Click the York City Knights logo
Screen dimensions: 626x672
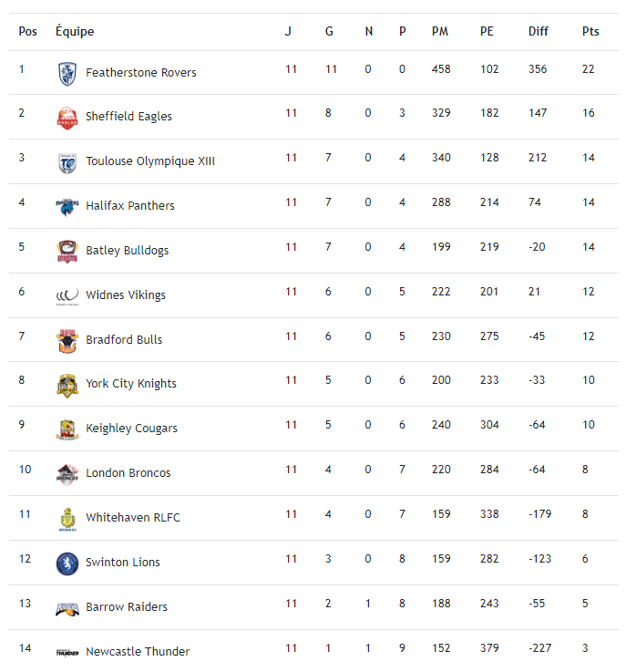point(67,384)
